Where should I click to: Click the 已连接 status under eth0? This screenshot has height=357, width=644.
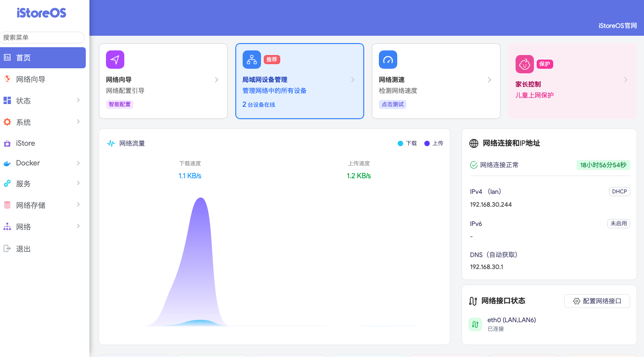click(495, 329)
